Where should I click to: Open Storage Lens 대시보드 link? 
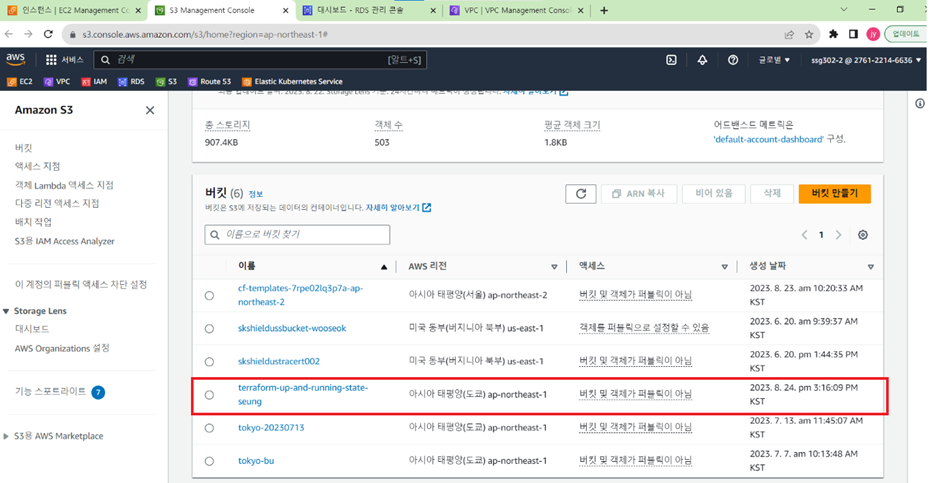tap(32, 329)
